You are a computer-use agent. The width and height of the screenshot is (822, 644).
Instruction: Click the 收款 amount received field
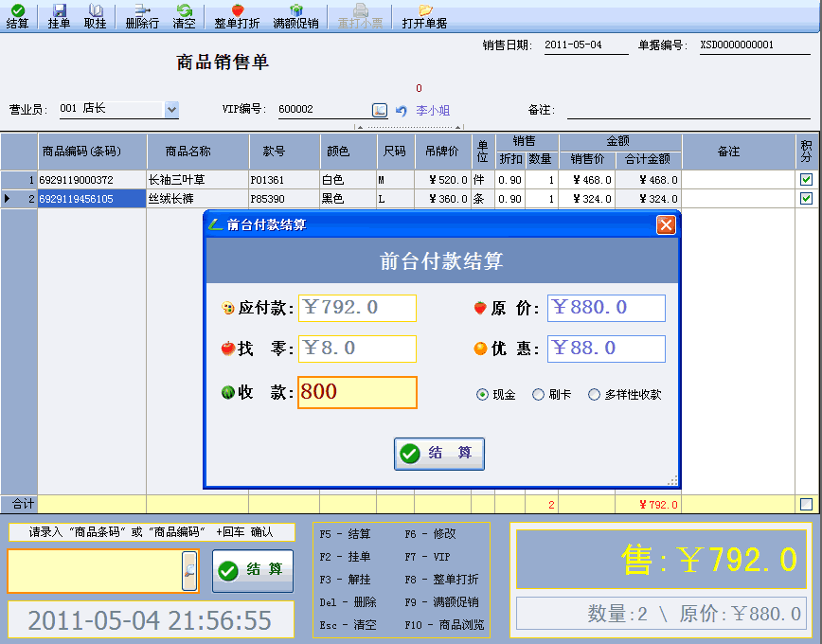click(x=357, y=392)
